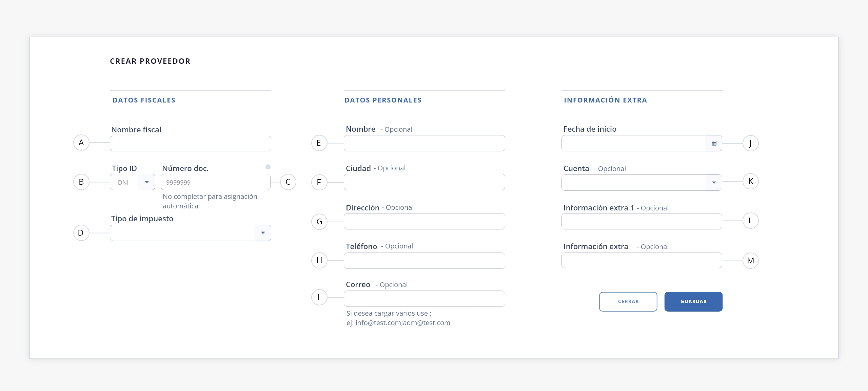Click the circled marker labeled M
Screen dimensions: 868x391
[x=751, y=261]
